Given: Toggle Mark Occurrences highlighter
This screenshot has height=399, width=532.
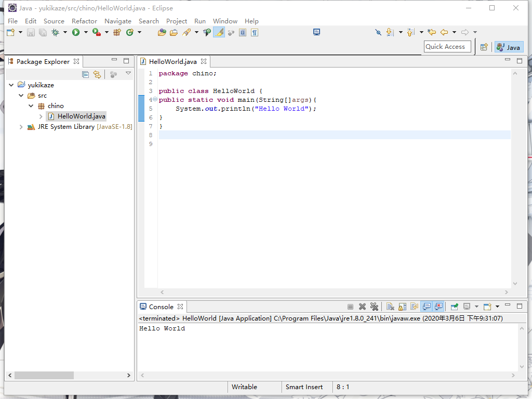Looking at the screenshot, I should [x=219, y=32].
